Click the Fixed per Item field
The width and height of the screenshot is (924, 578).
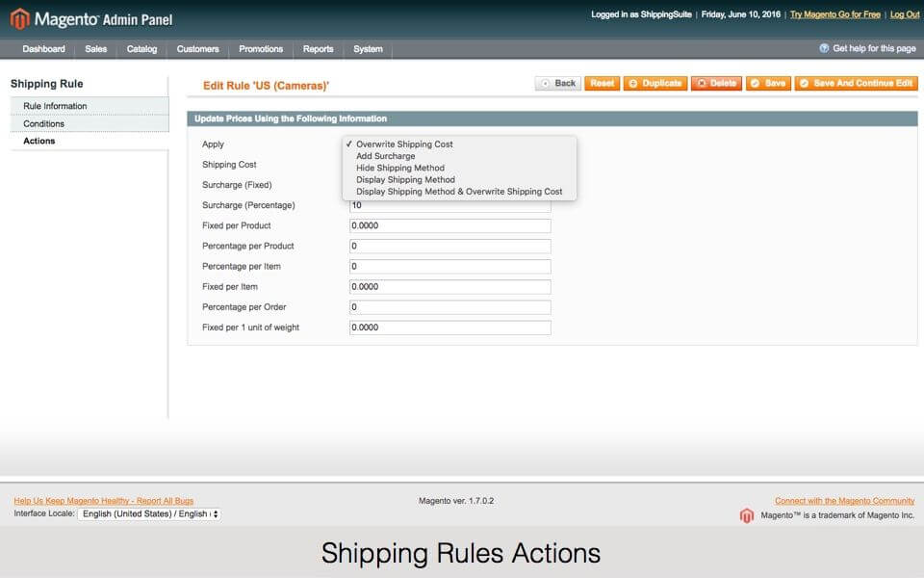coord(450,287)
